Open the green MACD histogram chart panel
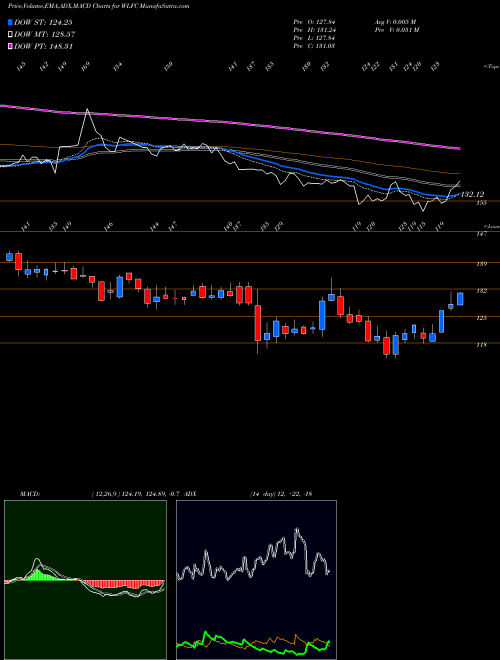Image resolution: width=500 pixels, height=660 pixels. (85, 580)
